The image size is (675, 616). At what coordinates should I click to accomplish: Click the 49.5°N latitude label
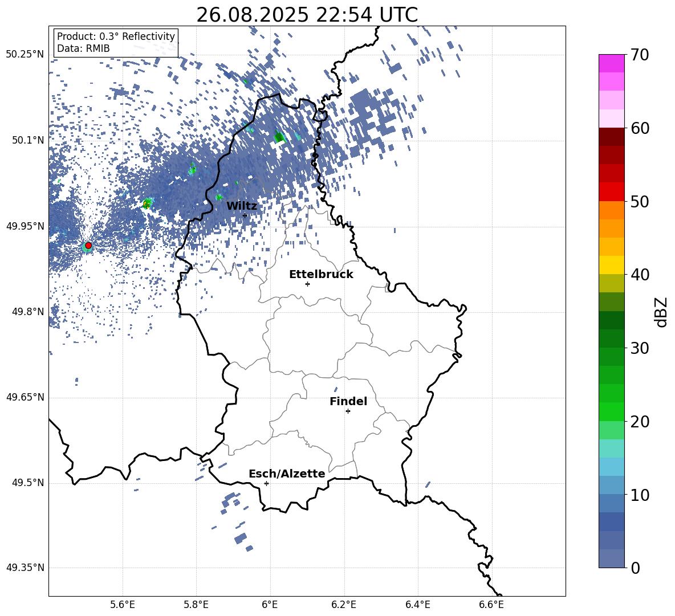click(29, 482)
